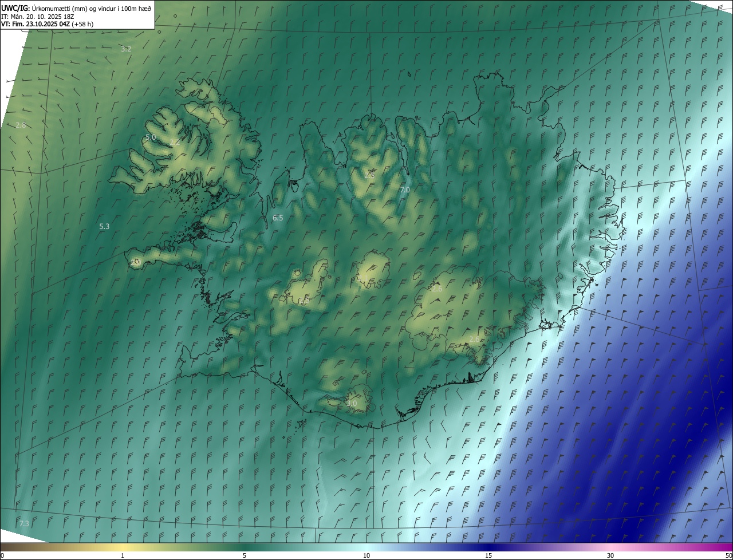This screenshot has height=560, width=733.
Task: Click the 7.3 value label near the color scale
Action: click(24, 524)
